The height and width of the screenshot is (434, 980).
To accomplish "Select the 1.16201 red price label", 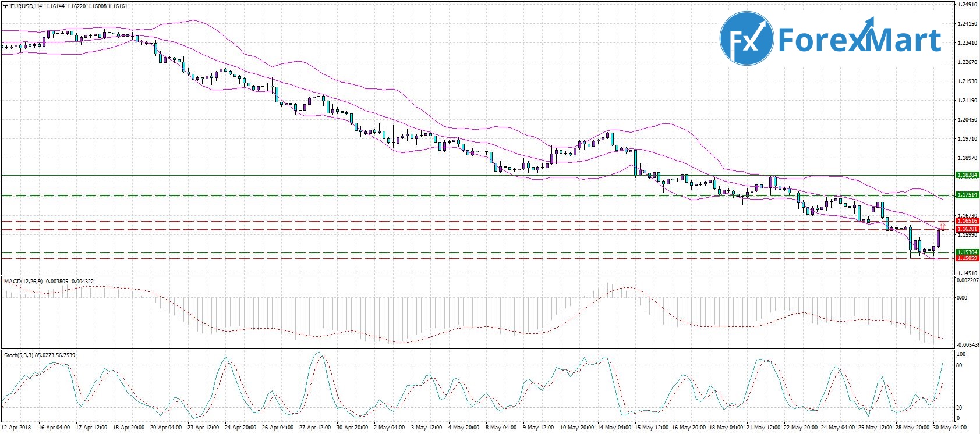I will [x=967, y=229].
